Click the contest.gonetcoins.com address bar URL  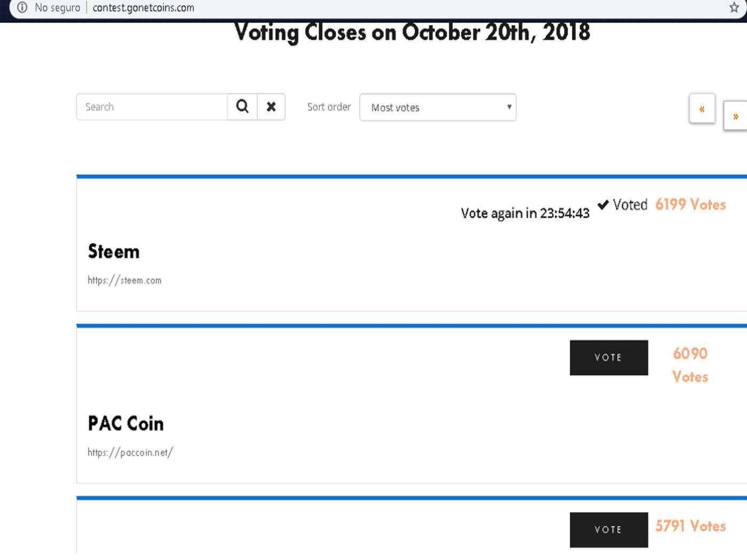point(143,8)
